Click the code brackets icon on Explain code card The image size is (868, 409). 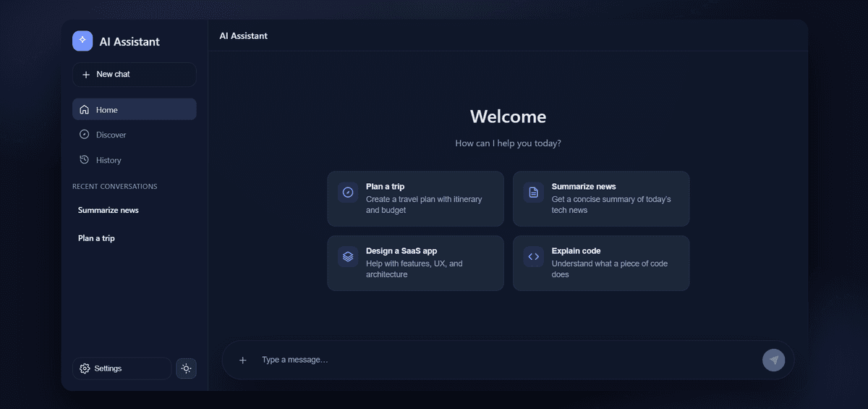533,256
